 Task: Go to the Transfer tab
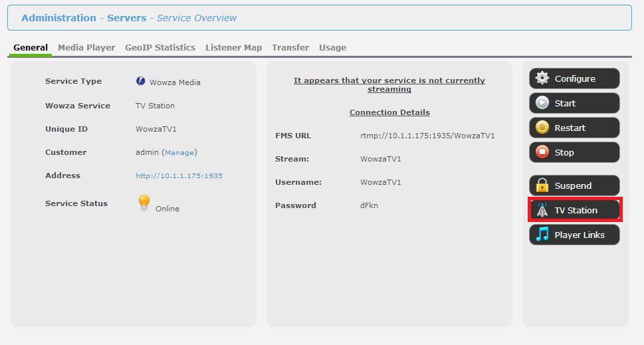click(x=290, y=48)
